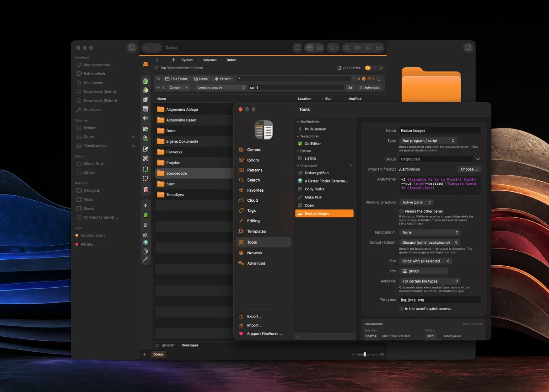
Task: Switch Finder to list view
Action: [309, 48]
